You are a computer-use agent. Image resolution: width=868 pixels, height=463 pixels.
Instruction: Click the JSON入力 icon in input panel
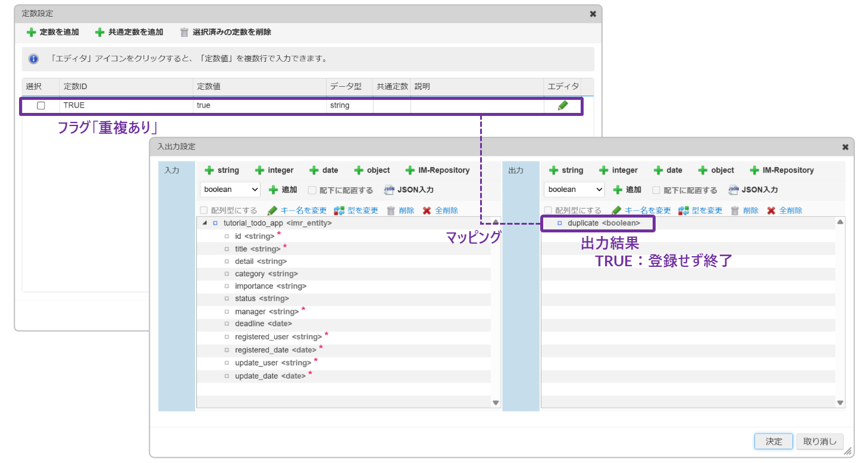point(390,190)
